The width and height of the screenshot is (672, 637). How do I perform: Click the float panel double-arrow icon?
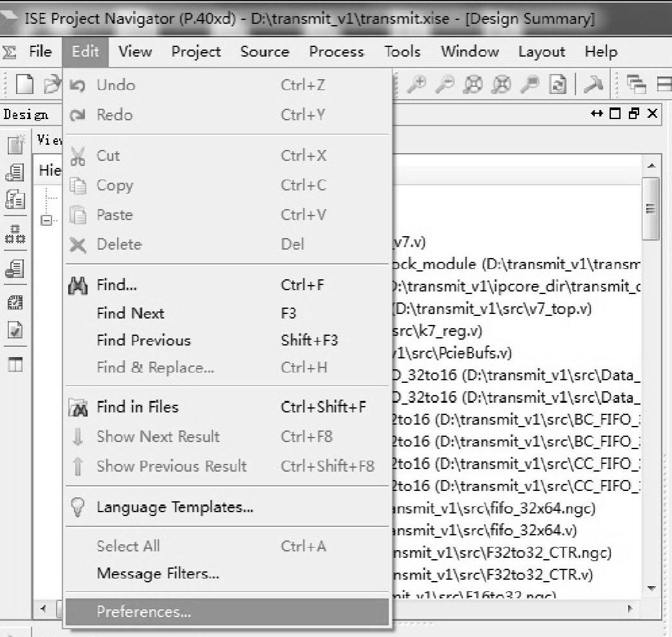coord(597,114)
